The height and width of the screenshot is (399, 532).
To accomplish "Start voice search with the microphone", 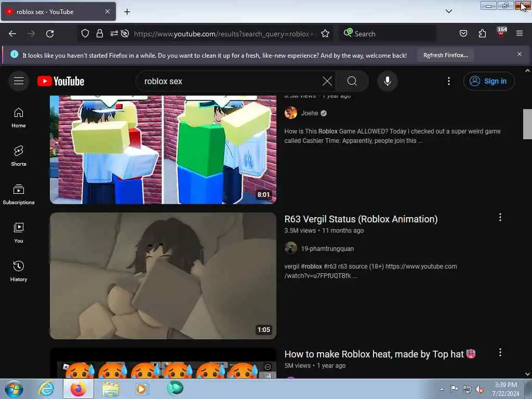I will (x=388, y=81).
